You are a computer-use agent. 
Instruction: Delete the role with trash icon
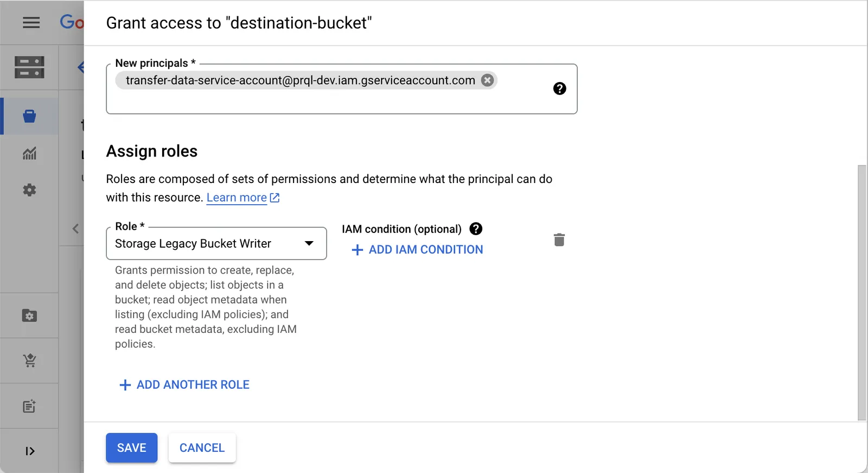point(559,239)
